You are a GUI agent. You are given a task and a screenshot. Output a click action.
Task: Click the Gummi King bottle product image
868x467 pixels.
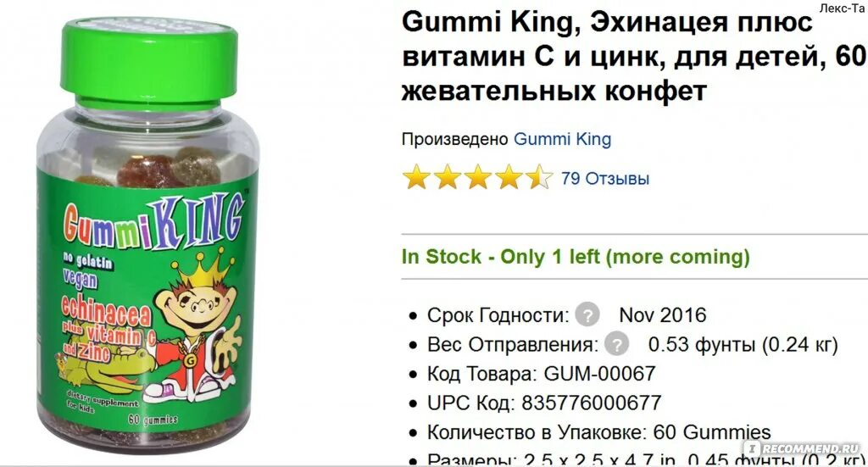tap(148, 235)
